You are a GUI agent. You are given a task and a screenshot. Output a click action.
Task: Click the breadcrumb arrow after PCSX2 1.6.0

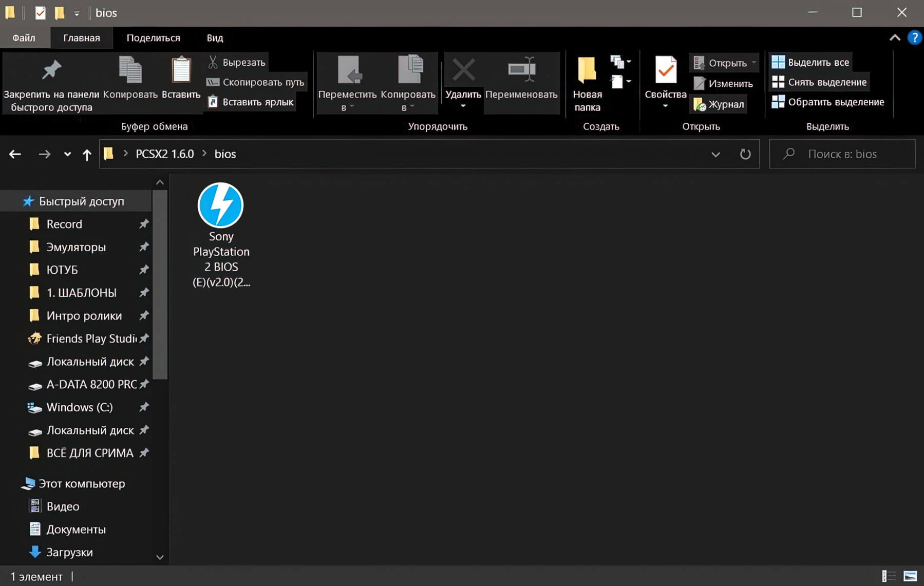[204, 154]
